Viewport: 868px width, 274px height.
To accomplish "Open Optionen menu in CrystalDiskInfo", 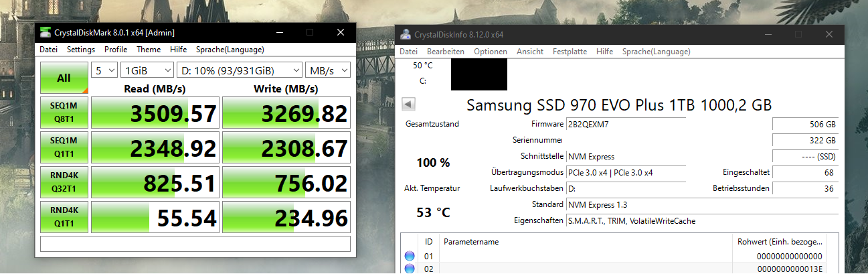I will (491, 52).
